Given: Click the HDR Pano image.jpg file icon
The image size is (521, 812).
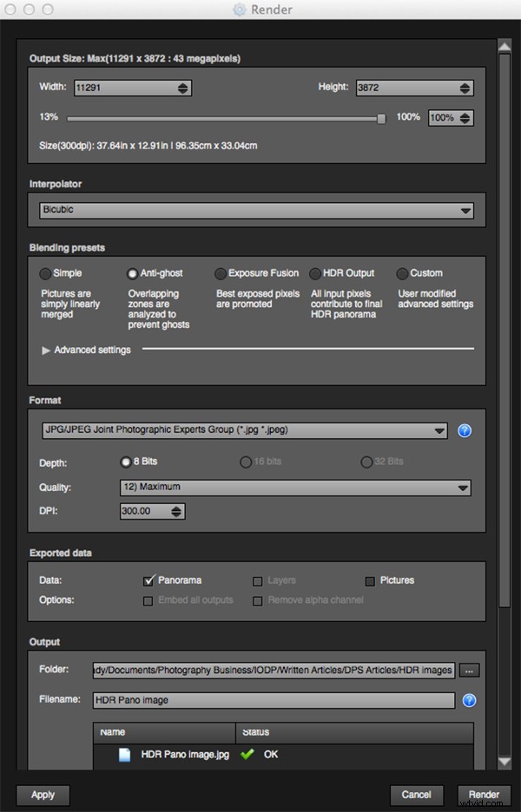Looking at the screenshot, I should [124, 755].
